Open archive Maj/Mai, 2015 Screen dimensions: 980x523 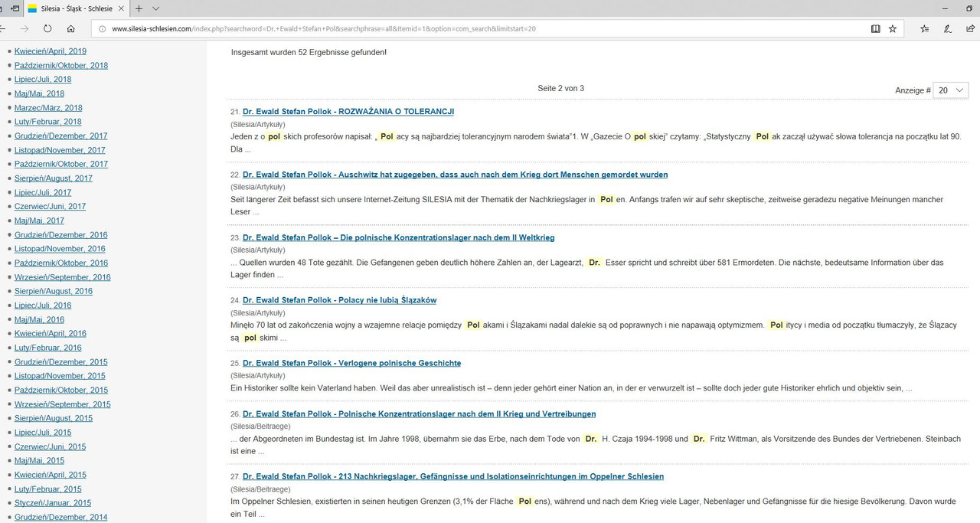click(39, 461)
